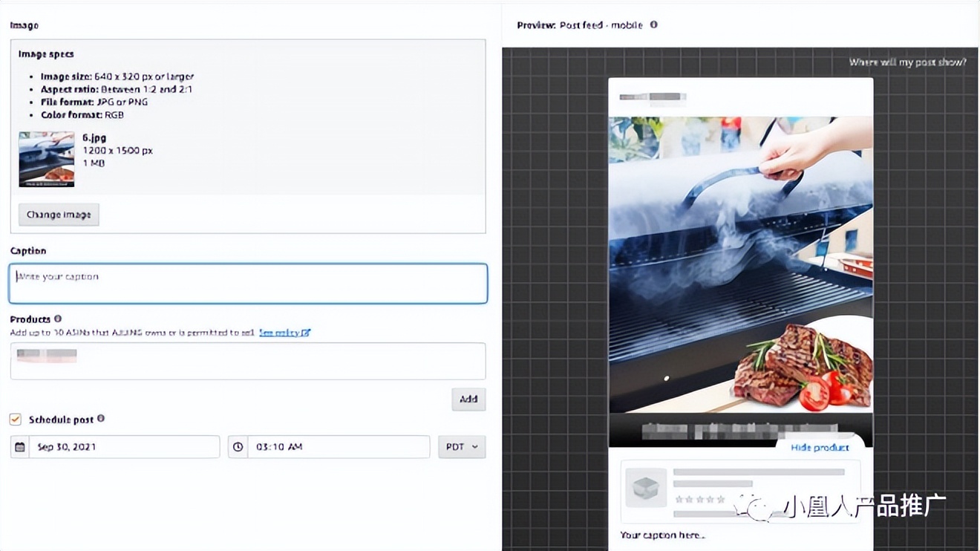Click the info icon next to Products
980x551 pixels.
[x=58, y=319]
